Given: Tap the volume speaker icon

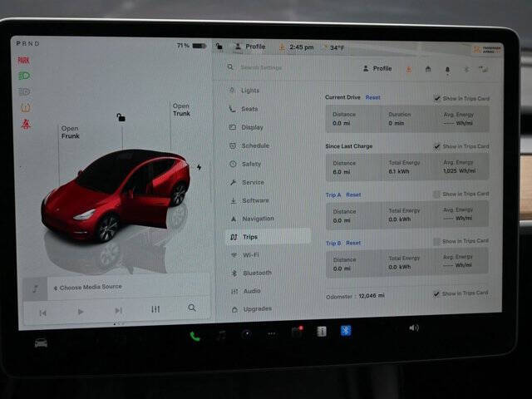Looking at the screenshot, I should (414, 328).
